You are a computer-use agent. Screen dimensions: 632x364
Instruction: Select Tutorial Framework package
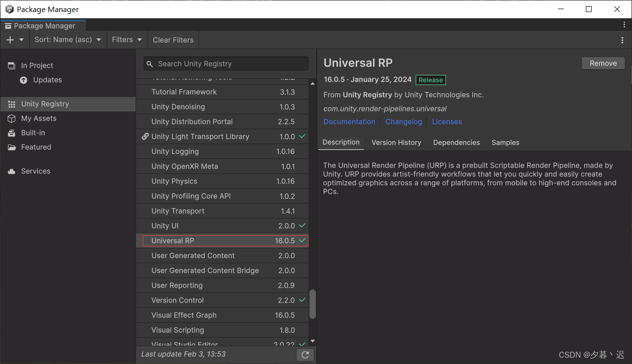pyautogui.click(x=222, y=92)
